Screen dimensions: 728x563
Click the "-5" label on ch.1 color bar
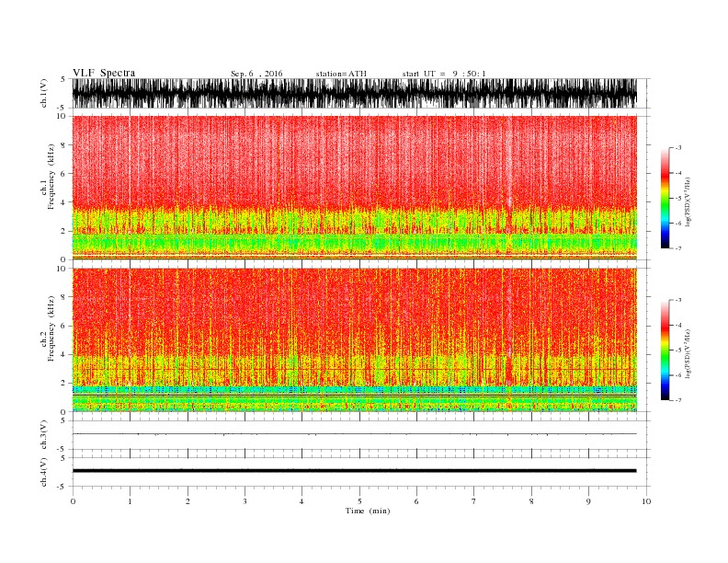point(678,199)
